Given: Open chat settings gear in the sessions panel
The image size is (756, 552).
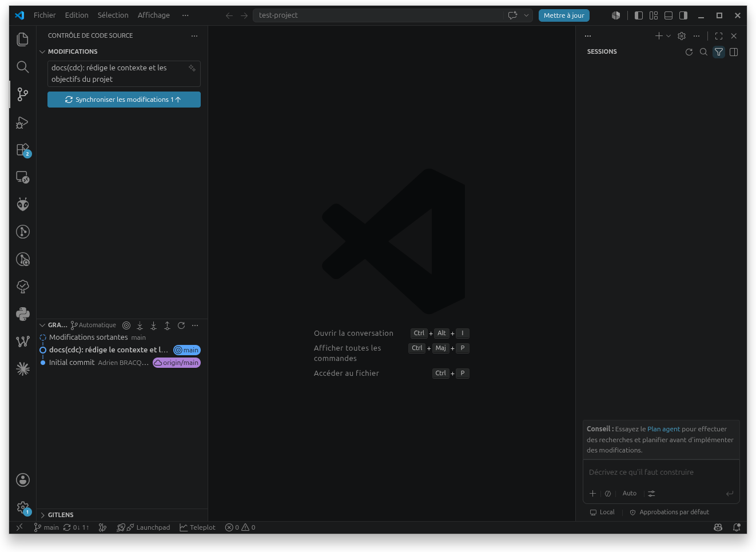Looking at the screenshot, I should point(682,36).
